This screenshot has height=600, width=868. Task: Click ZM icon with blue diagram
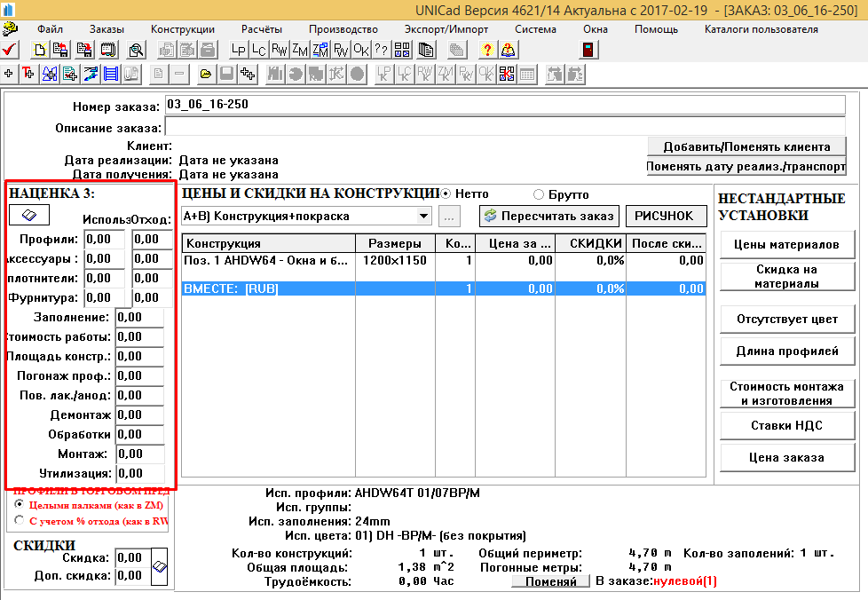coord(320,51)
